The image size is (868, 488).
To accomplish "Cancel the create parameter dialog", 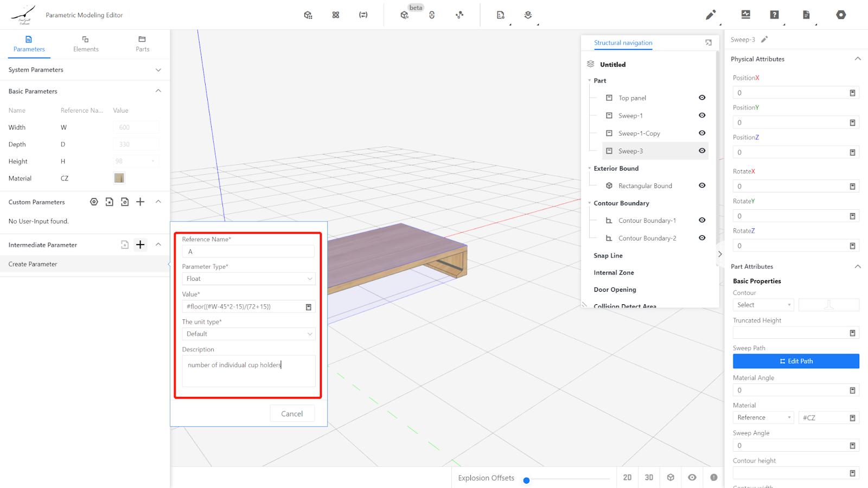I will coord(292,414).
